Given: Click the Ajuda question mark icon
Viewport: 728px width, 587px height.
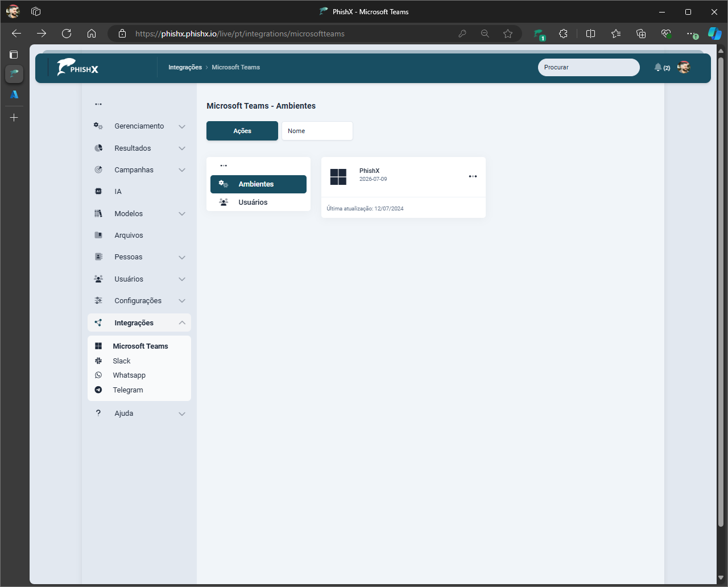Looking at the screenshot, I should click(98, 413).
